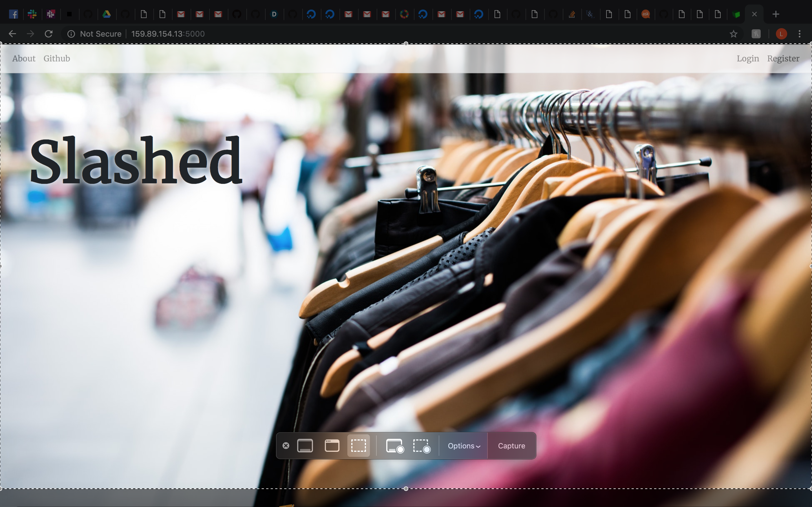Switch to the Facebook tab
The image size is (812, 507).
pyautogui.click(x=14, y=14)
